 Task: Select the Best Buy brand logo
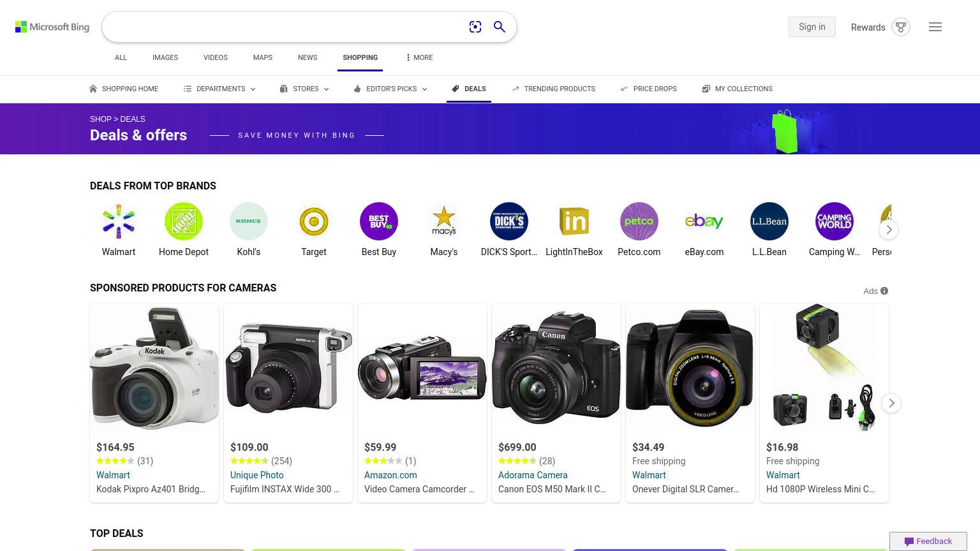pos(379,221)
